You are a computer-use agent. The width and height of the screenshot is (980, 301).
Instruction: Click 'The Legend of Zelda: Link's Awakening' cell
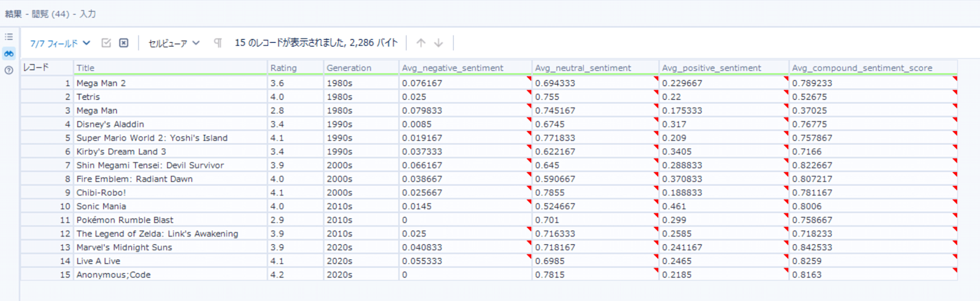point(171,234)
